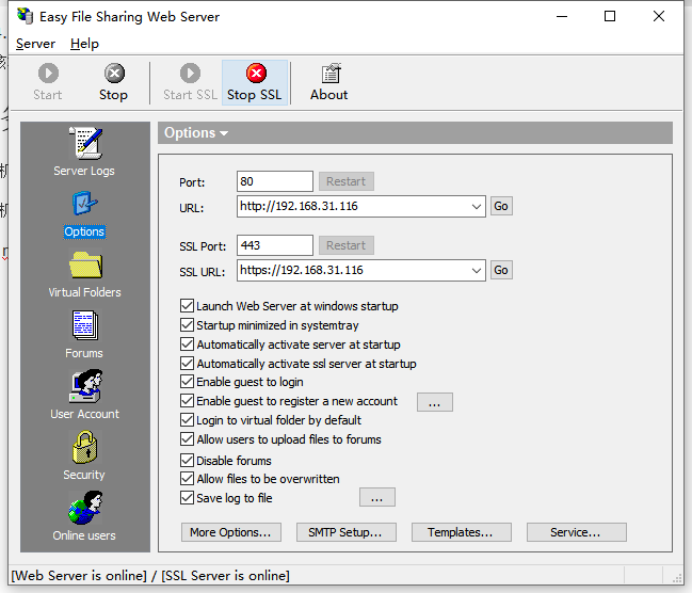The image size is (692, 593).
Task: Expand the URL combo box dropdown arrow
Action: click(x=476, y=206)
